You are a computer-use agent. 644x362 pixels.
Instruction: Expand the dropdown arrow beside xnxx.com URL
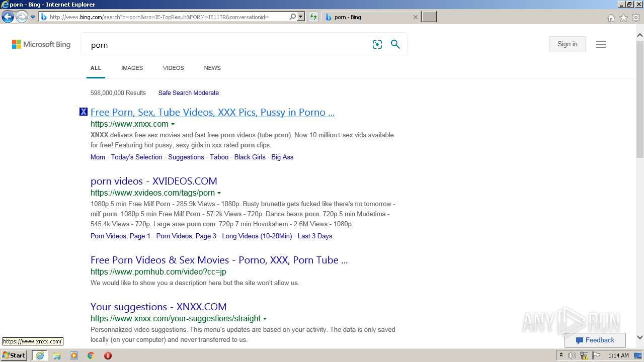[173, 124]
